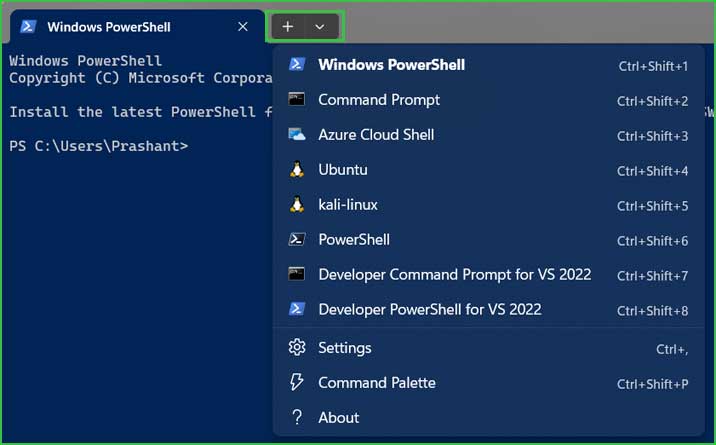Image resolution: width=716 pixels, height=445 pixels.
Task: Select the About menu entry
Action: pos(489,418)
